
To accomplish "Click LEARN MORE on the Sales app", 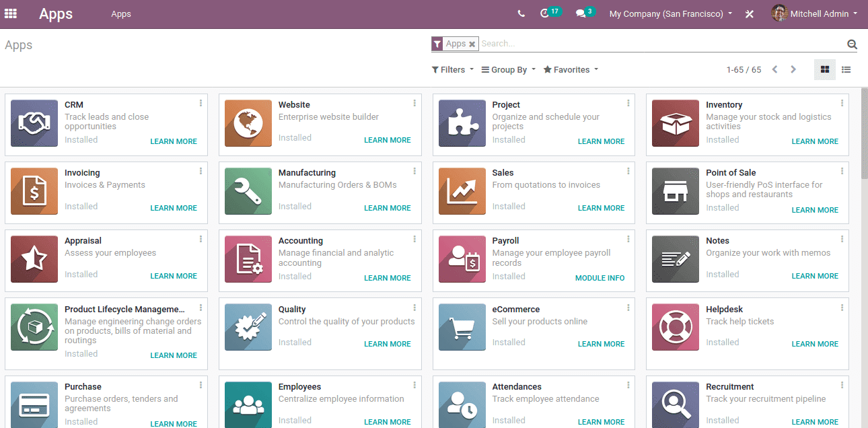I will pos(601,208).
